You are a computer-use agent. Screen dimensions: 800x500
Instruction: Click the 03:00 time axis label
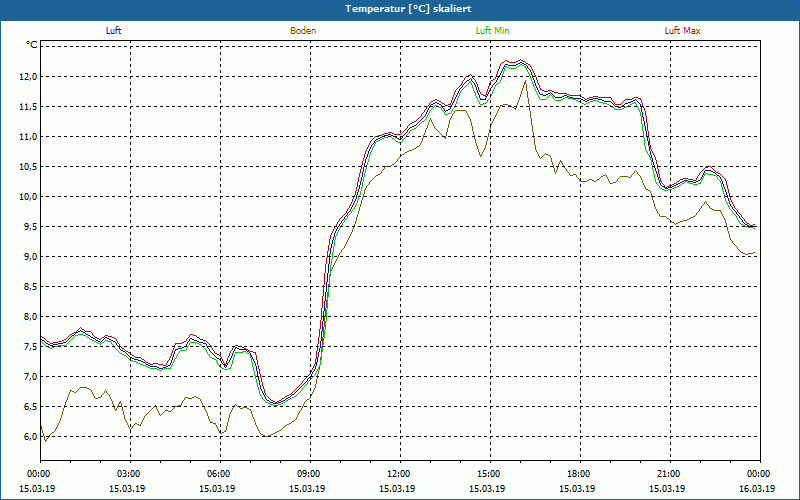(x=129, y=474)
